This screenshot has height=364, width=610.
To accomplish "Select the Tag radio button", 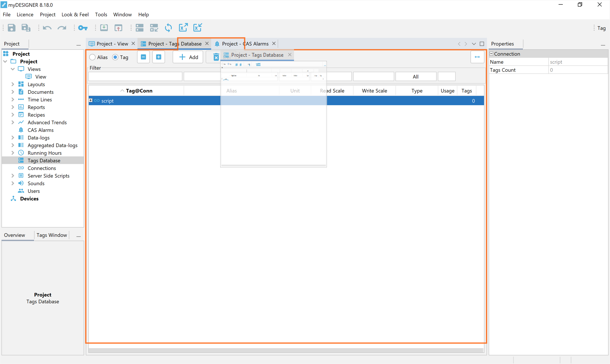I will [x=115, y=57].
